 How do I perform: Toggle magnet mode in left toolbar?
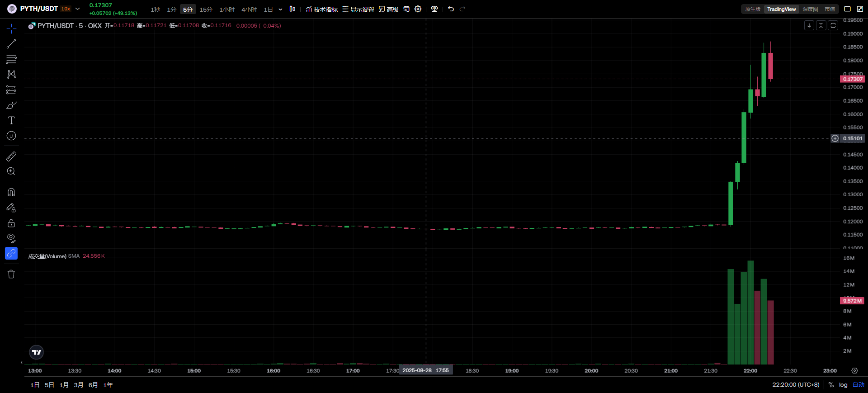pos(11,192)
